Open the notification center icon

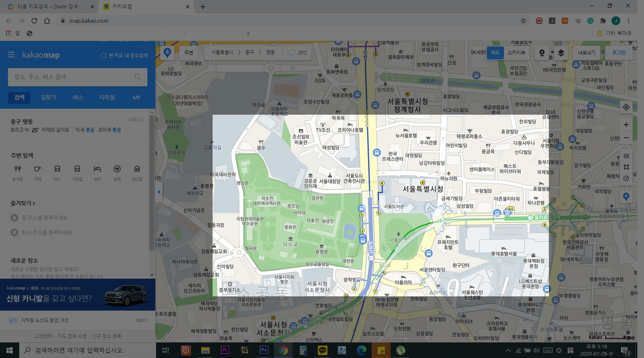click(x=625, y=350)
